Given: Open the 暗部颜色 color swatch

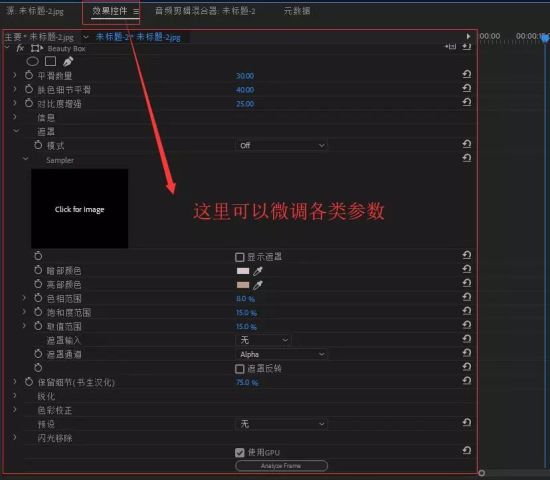Looking at the screenshot, I should pyautogui.click(x=243, y=271).
